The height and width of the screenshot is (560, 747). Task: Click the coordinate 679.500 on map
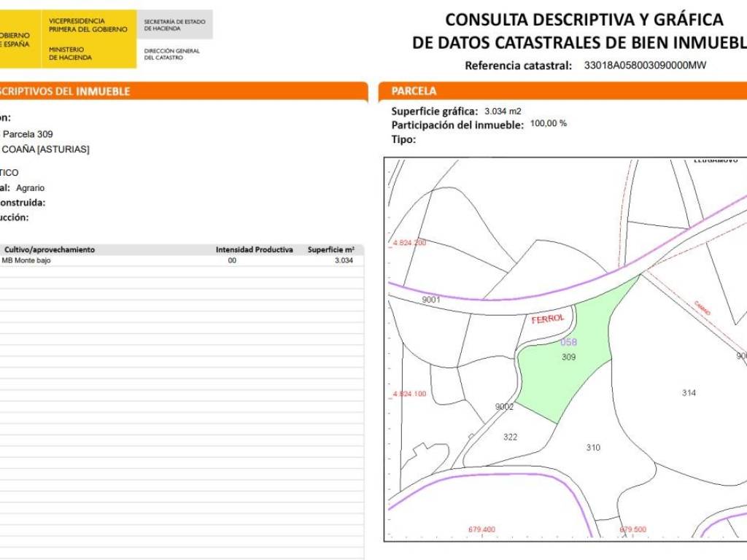coord(633,529)
